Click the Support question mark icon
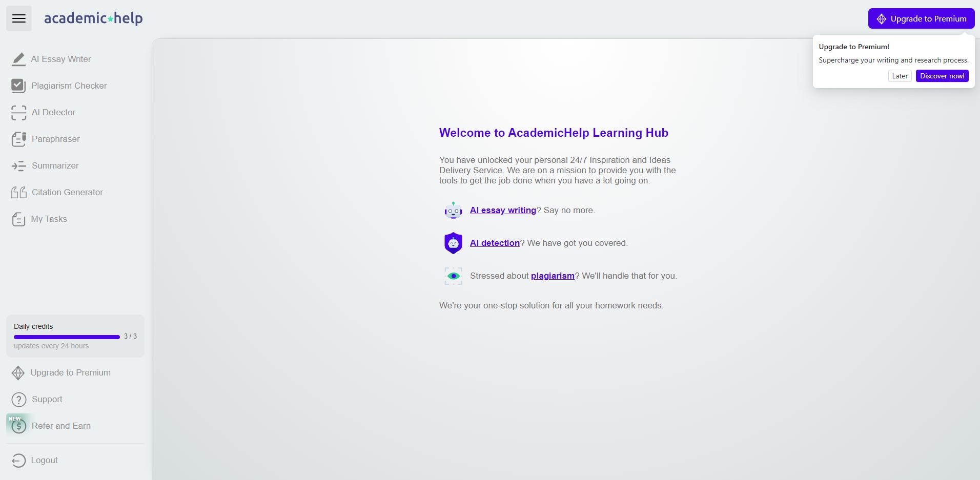Screen dimensions: 980x480 click(x=18, y=400)
